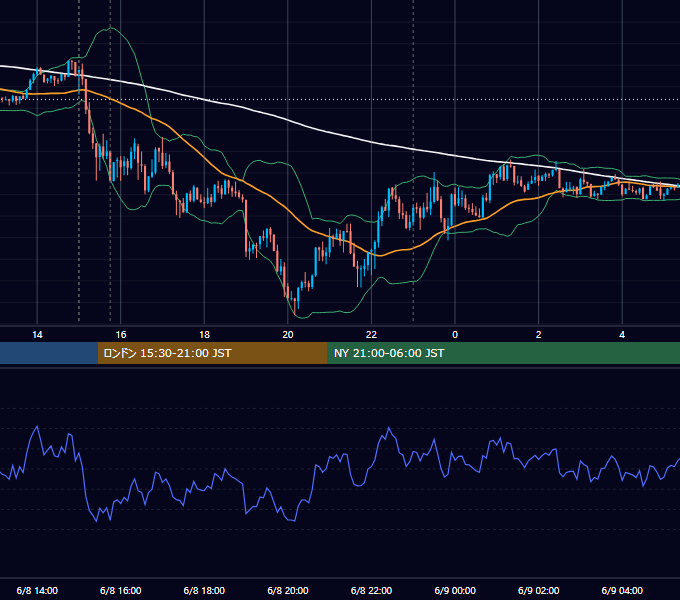Select the NY 21:00-06:00 JST session bar

(x=503, y=353)
